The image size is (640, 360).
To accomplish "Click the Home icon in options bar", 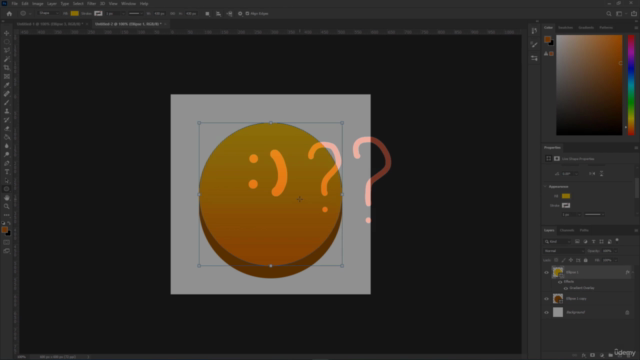I will (x=9, y=13).
